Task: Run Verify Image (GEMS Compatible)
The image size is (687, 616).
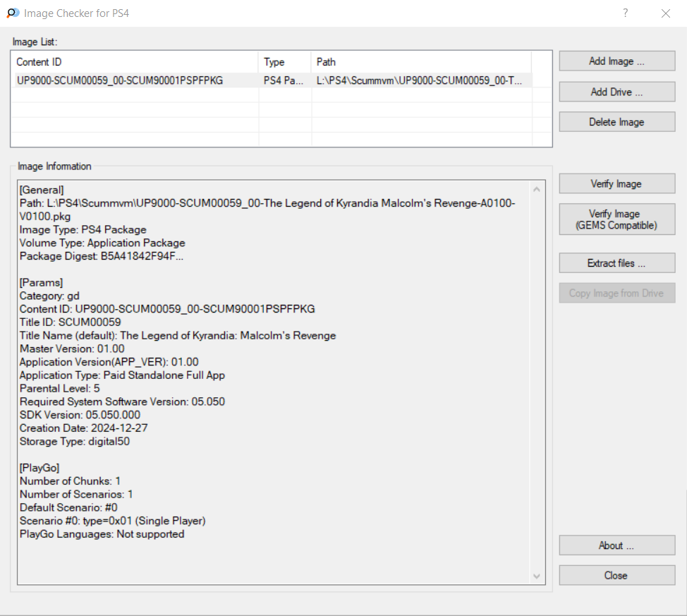Action: [x=617, y=219]
